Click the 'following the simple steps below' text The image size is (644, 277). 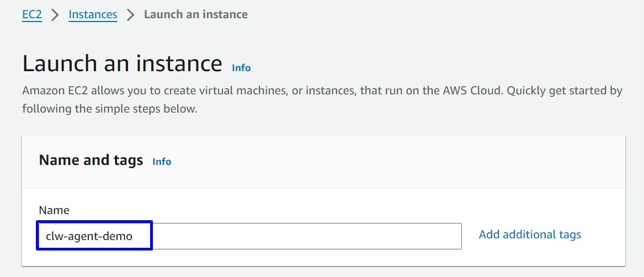point(109,109)
